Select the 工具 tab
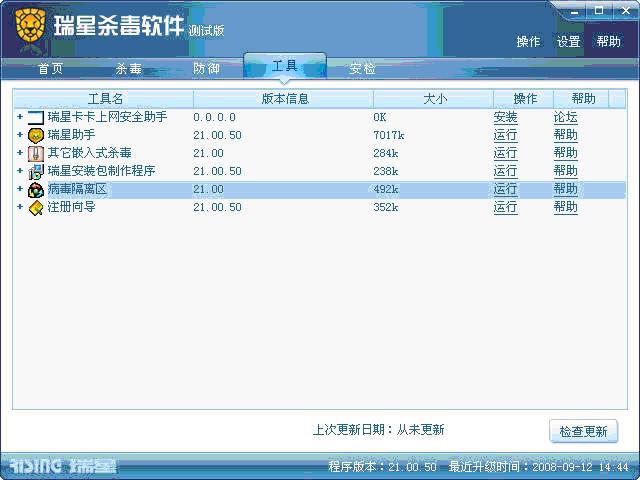640x480 pixels. point(284,65)
